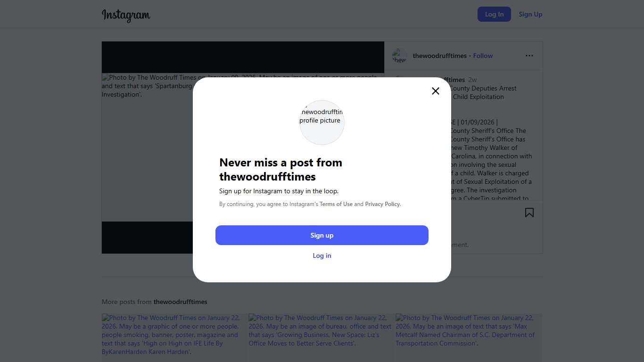Open the Terms of Use link
Viewport: 644px width, 362px height.
click(336, 204)
